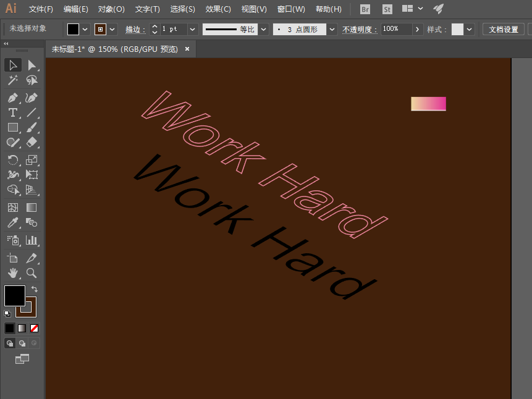Choose the Lasso tool
This screenshot has height=399, width=532.
tap(32, 80)
